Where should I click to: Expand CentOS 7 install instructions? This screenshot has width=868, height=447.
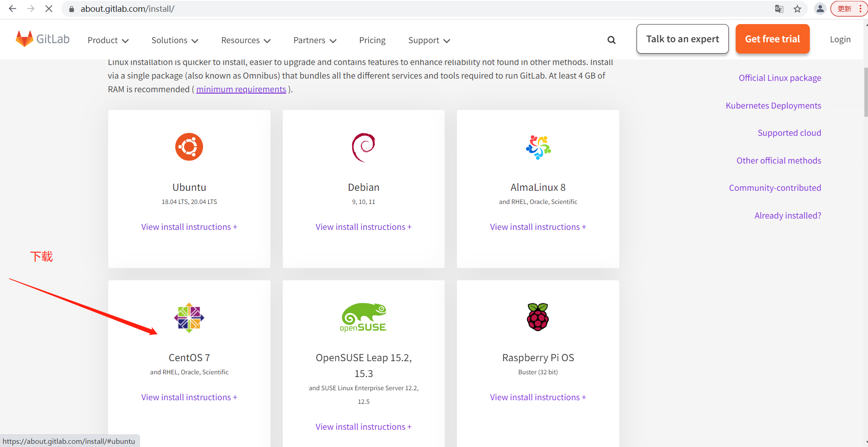189,397
